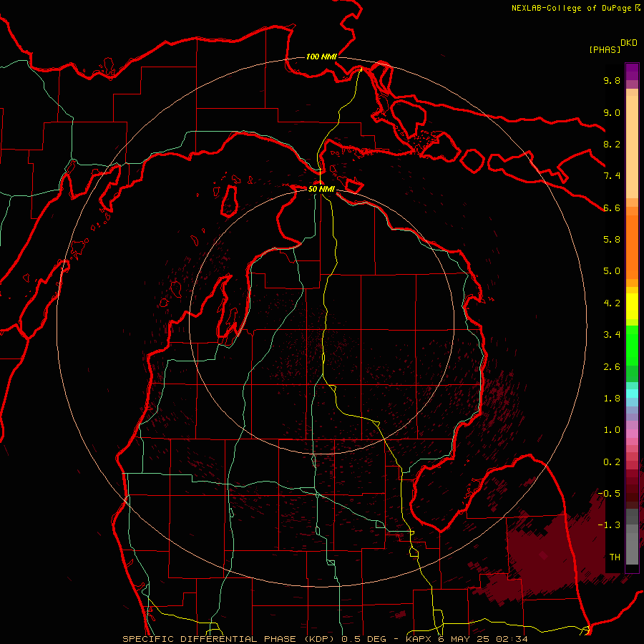
Task: Click the -1.3 label on the color scale
Action: coord(609,525)
